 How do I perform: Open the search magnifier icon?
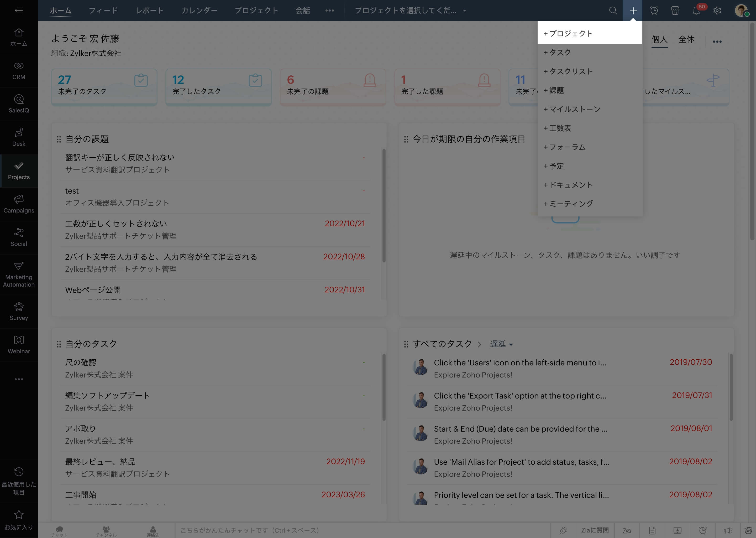click(613, 11)
